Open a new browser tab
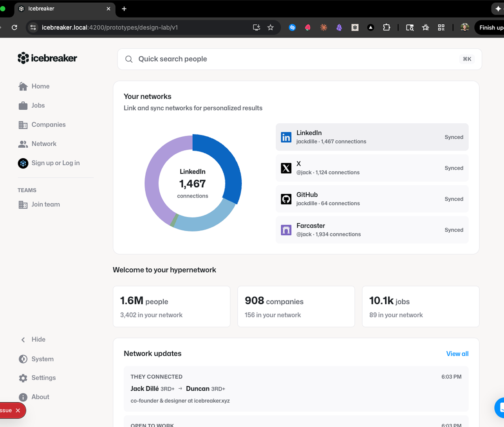The image size is (504, 427). pos(124,9)
